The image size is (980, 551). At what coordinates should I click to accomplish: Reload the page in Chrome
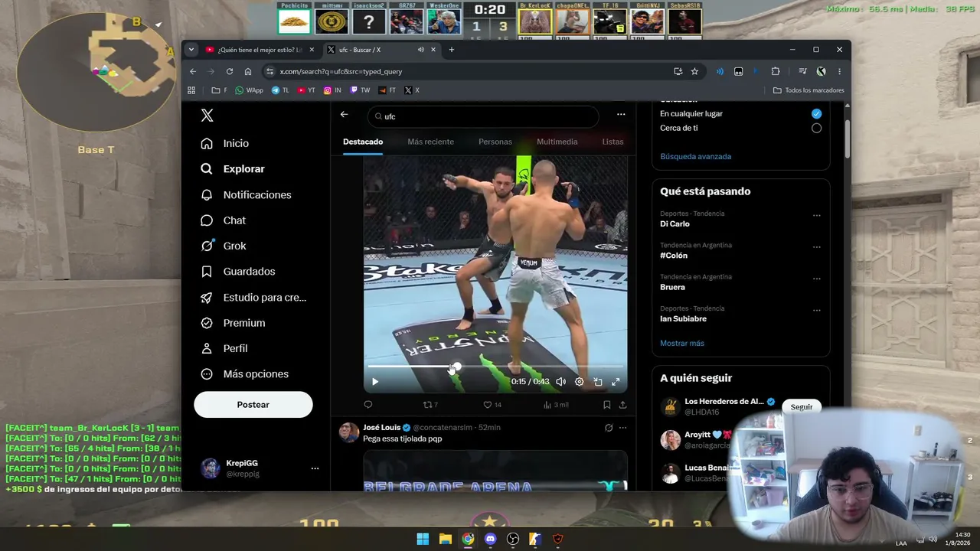(x=229, y=71)
